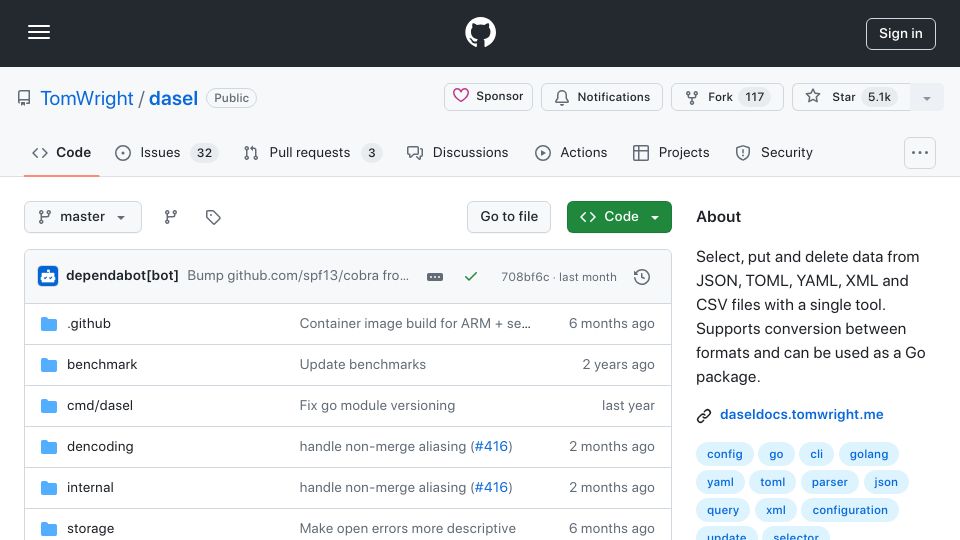
Task: Open the Pull requests tab
Action: click(312, 152)
